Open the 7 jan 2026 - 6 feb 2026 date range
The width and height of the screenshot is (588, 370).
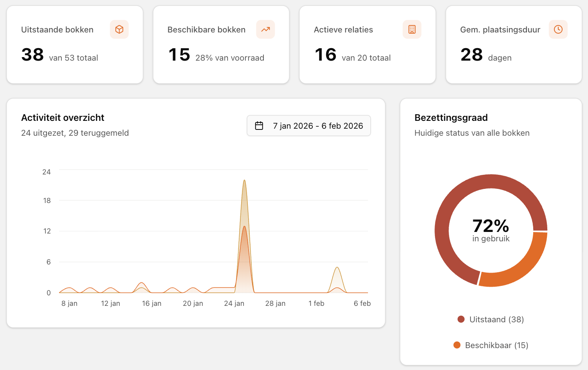309,126
